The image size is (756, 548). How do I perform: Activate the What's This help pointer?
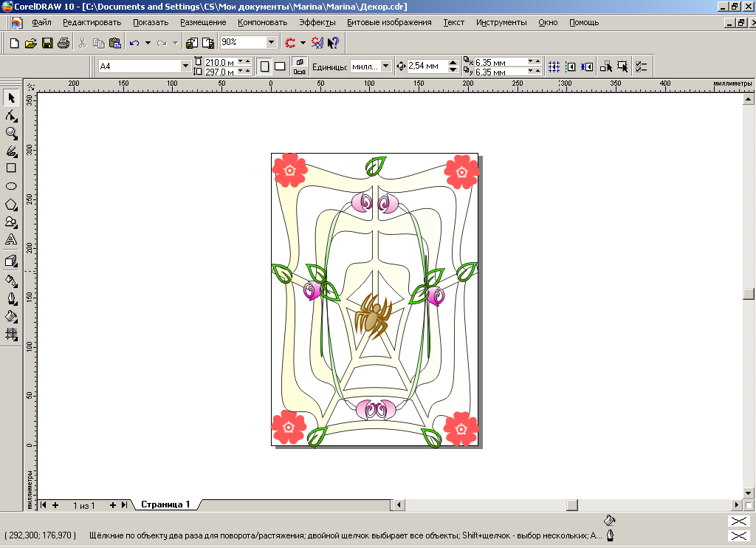tap(333, 43)
